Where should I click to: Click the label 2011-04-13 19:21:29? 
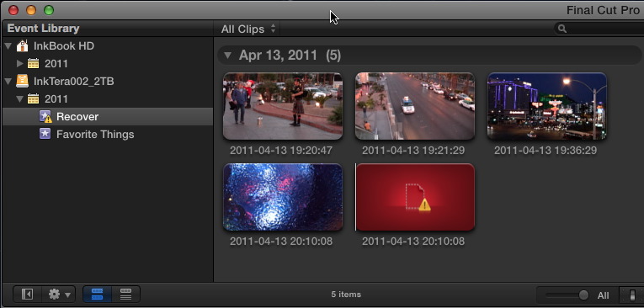click(413, 151)
